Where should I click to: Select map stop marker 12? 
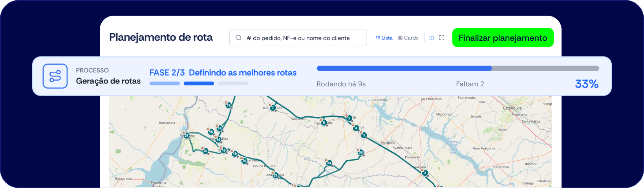(x=229, y=105)
